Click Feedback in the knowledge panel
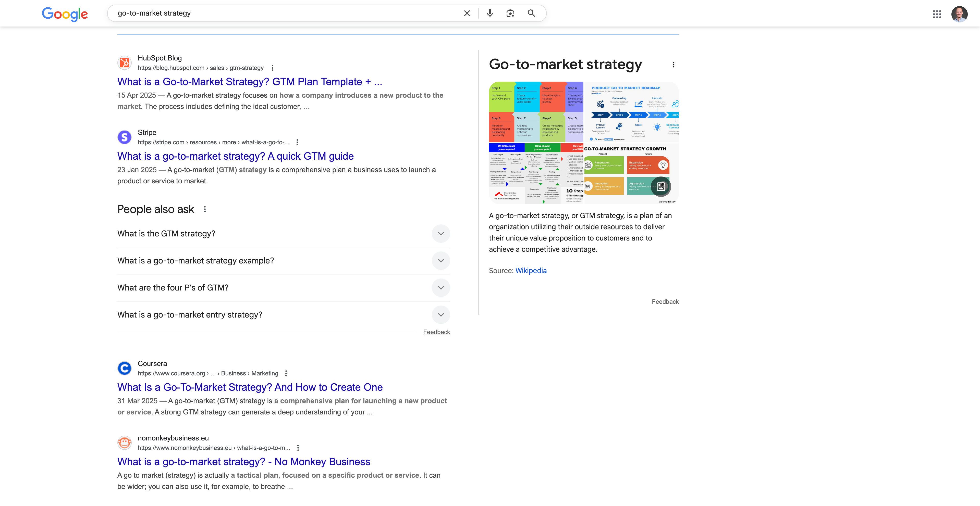980x506 pixels. (x=665, y=302)
